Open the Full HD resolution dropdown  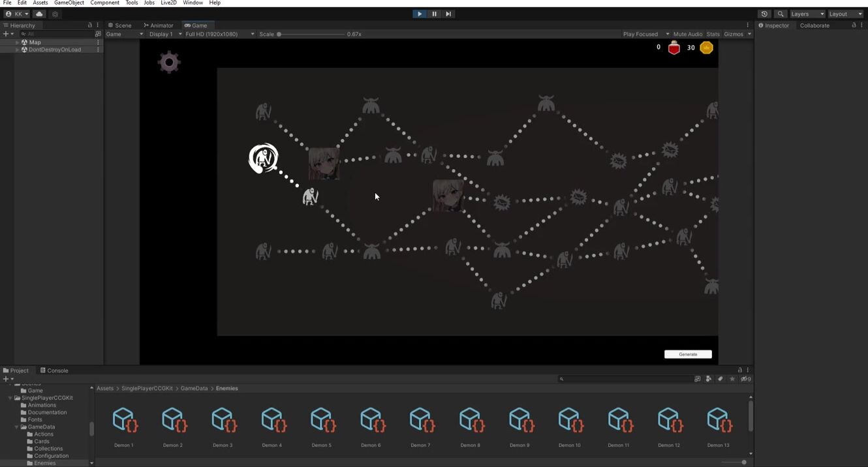pos(219,34)
